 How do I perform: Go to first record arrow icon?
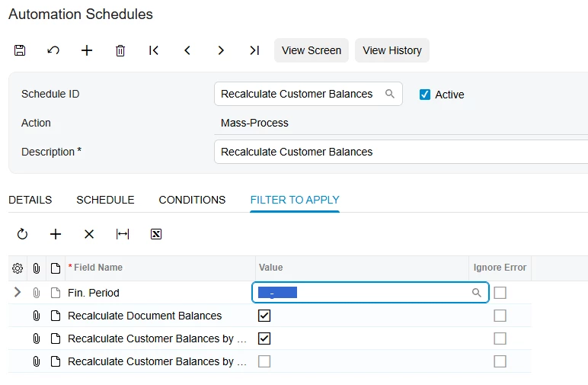[154, 50]
